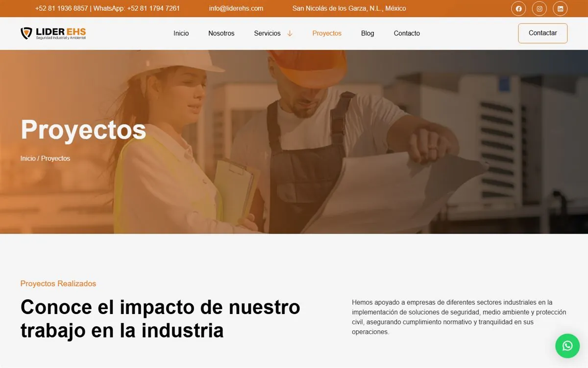Viewport: 588px width, 368px height.
Task: Click the large Proyectos hero heading
Action: click(x=83, y=130)
